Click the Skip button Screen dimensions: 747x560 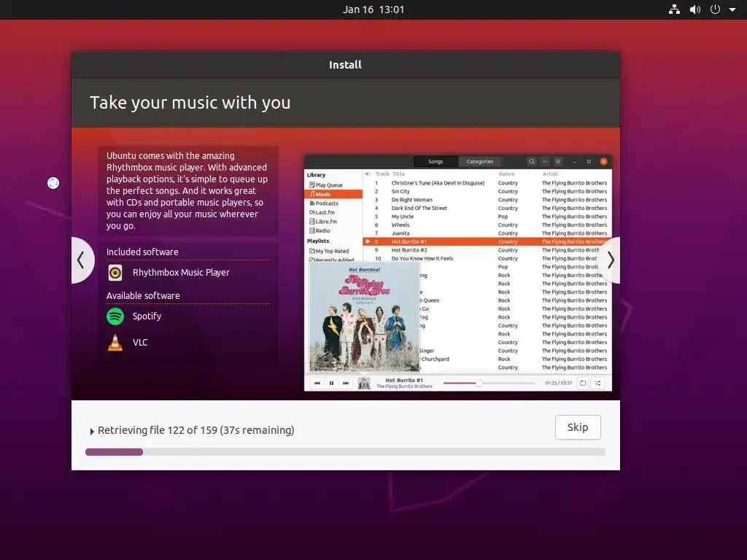[x=578, y=427]
